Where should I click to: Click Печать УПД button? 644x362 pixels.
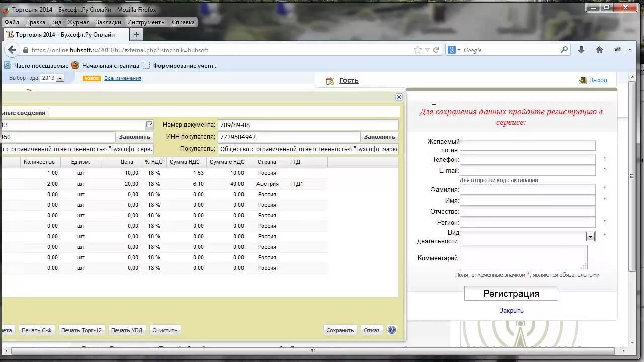point(127,330)
